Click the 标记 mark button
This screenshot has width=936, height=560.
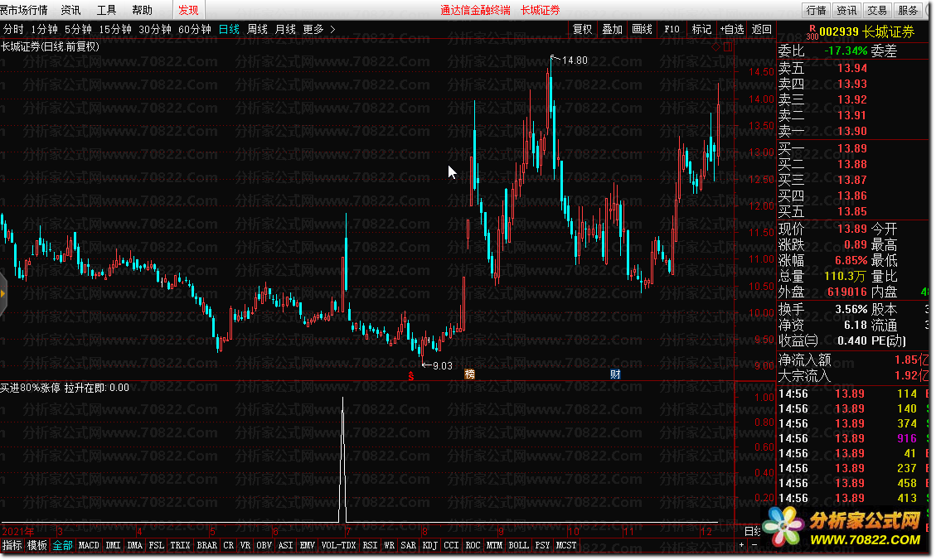click(x=701, y=29)
